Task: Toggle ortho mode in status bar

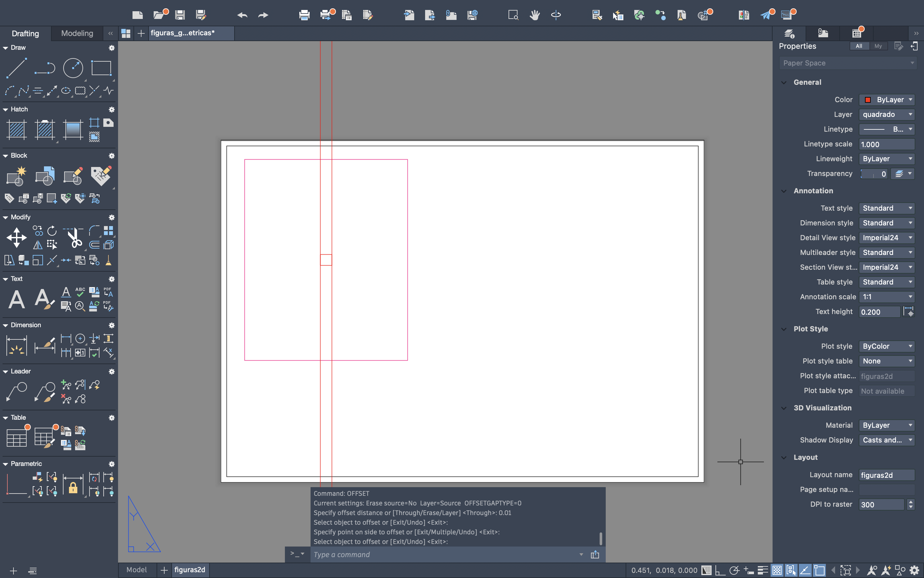Action: [x=720, y=570]
